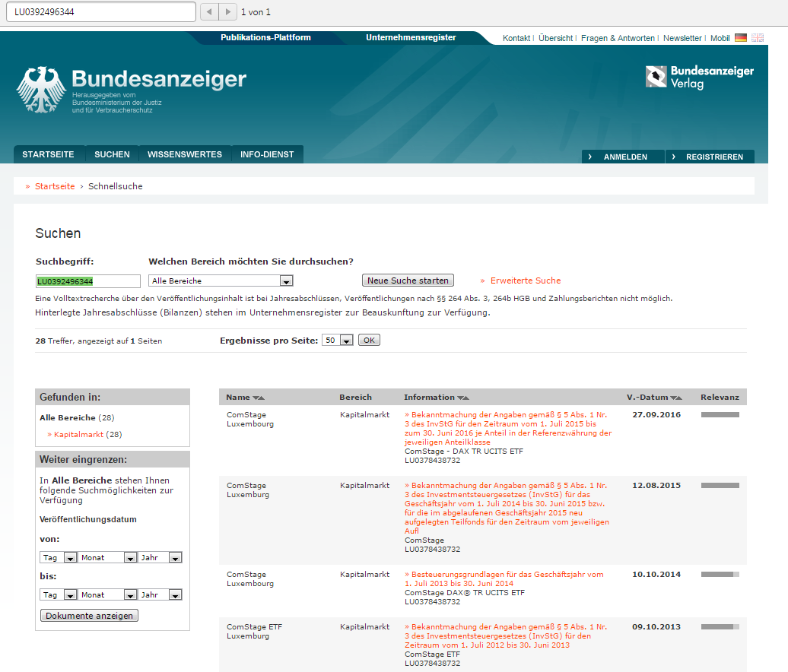Click the next match arrow in find bar
Image resolution: width=788 pixels, height=672 pixels.
point(227,12)
